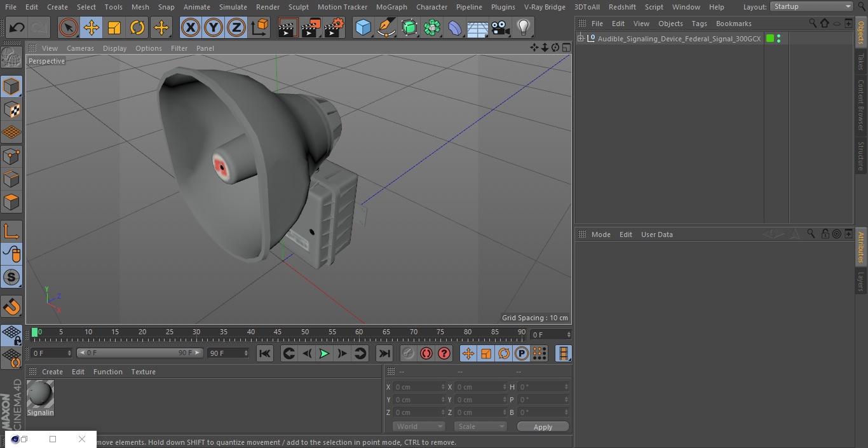Open the World coordinate system dropdown
This screenshot has height=448, width=868.
click(419, 426)
